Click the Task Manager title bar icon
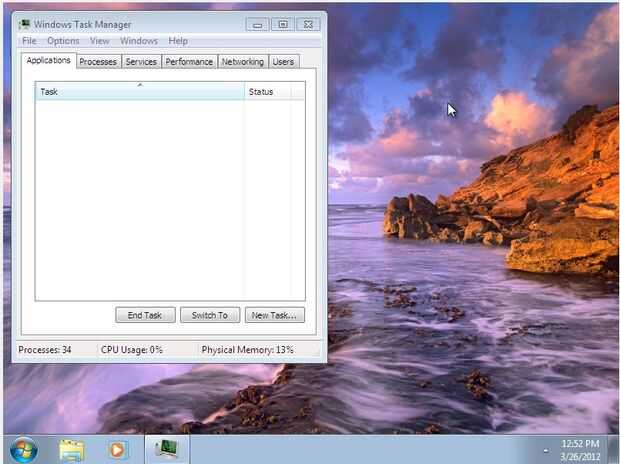 coord(25,25)
